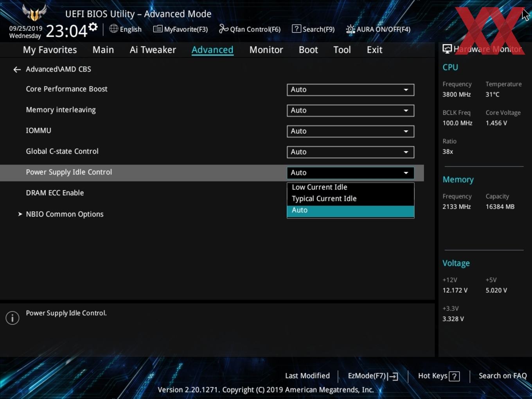Click the TUF logo emblem

point(34,13)
